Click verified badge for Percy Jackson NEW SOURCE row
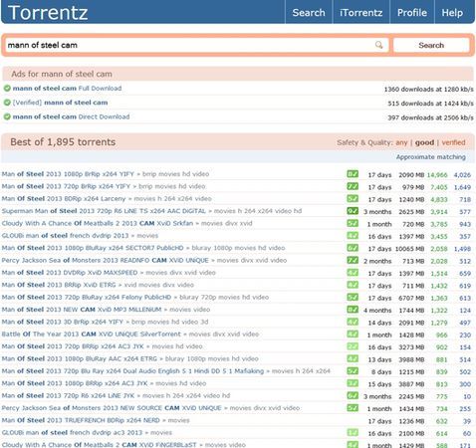Viewport: 476px width, 448px height. 353,407
